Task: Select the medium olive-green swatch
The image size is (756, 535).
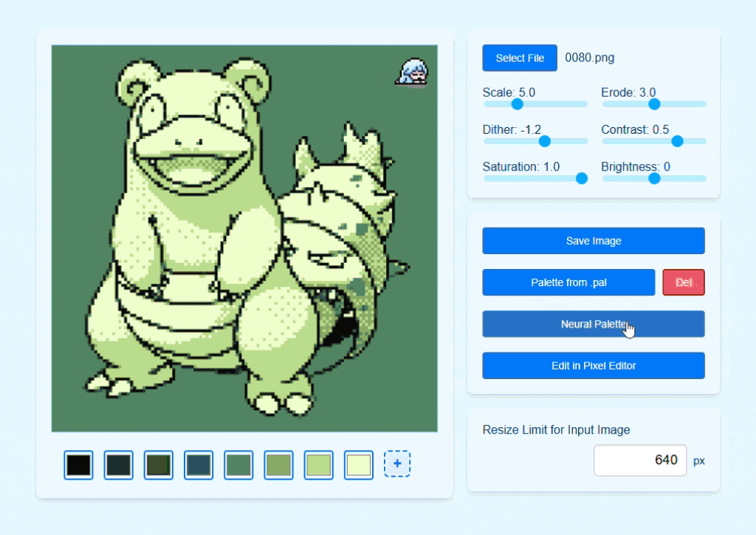Action: (278, 465)
